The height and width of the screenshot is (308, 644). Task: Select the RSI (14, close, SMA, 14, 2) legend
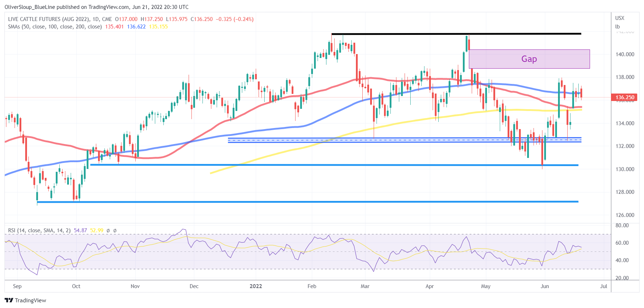click(x=39, y=230)
